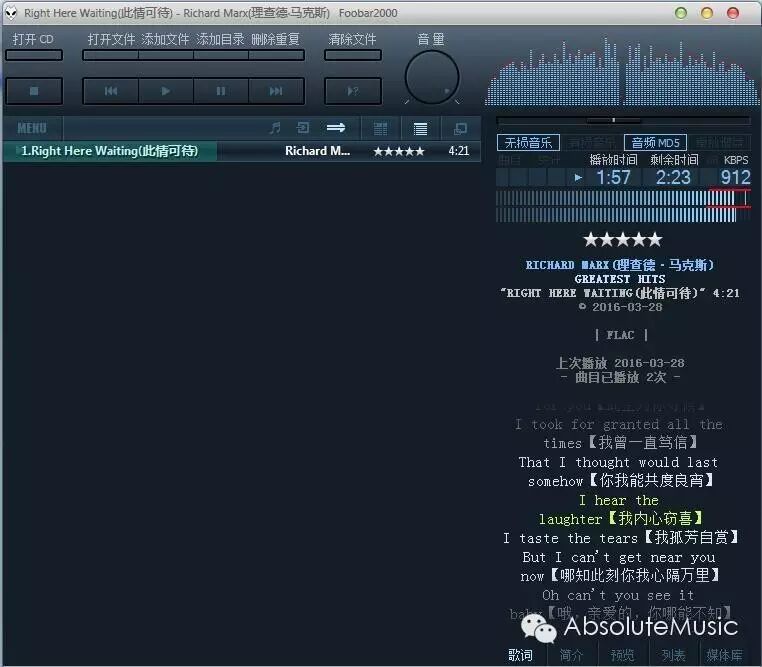Select the 媒体库 tab
762x667 pixels.
pos(725,655)
